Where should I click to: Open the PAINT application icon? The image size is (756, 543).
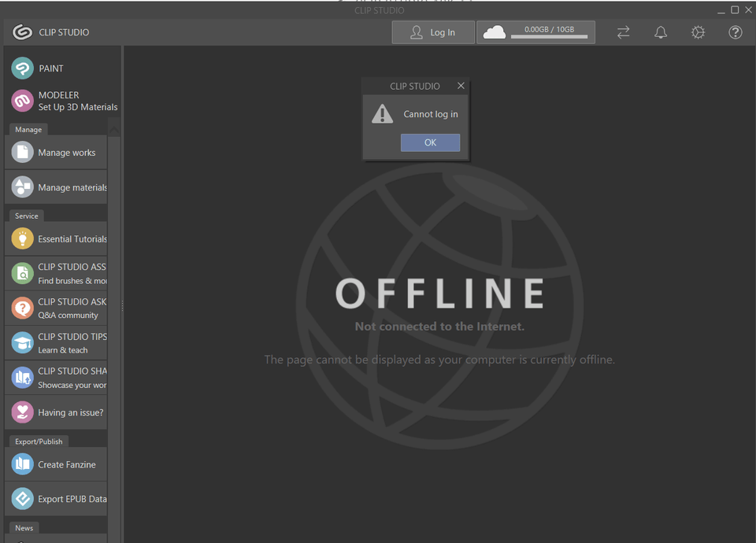tap(23, 68)
